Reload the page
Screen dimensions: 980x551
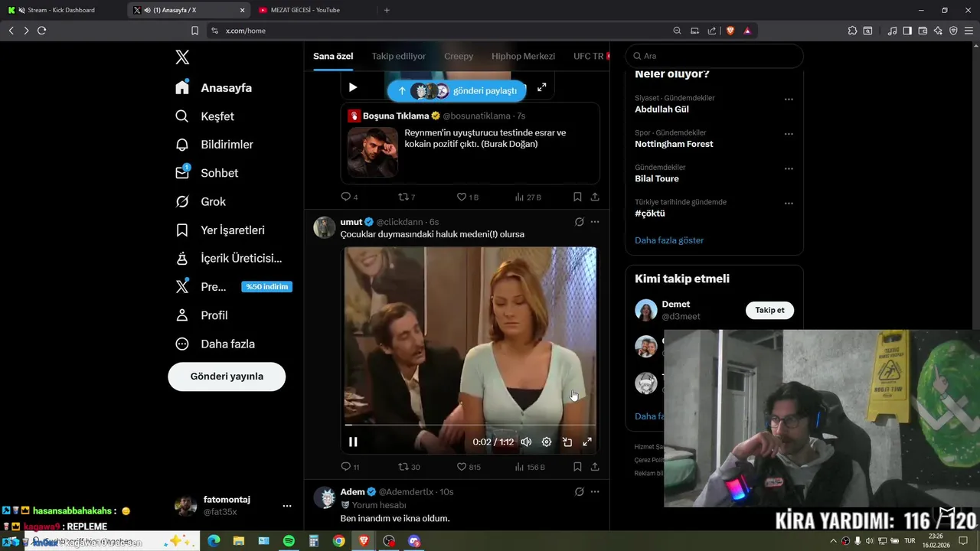click(x=41, y=31)
